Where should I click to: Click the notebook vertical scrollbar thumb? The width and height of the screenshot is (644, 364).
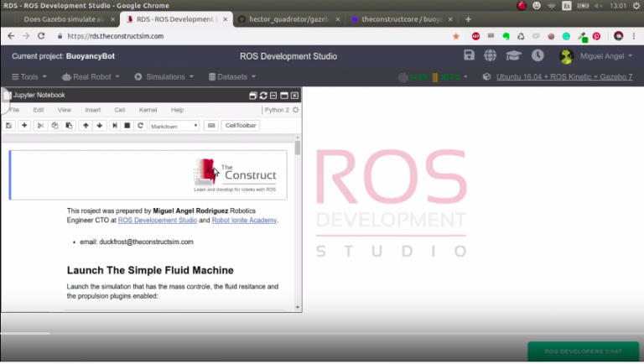coord(298,148)
